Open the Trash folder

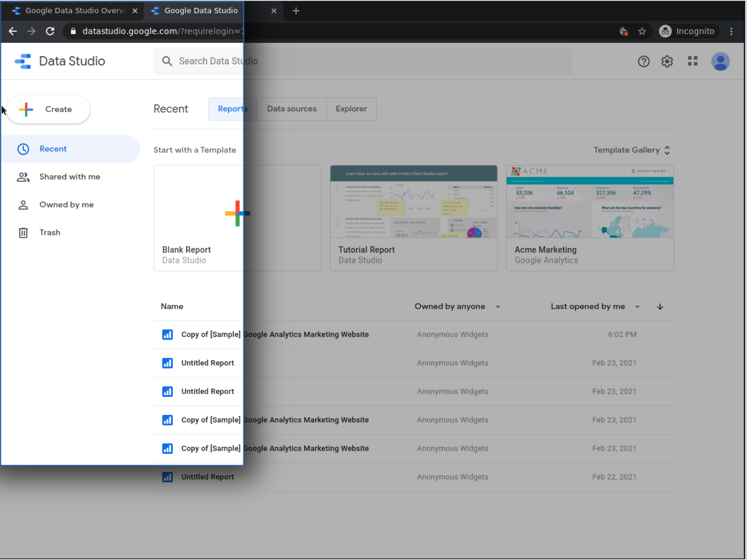coord(70,233)
